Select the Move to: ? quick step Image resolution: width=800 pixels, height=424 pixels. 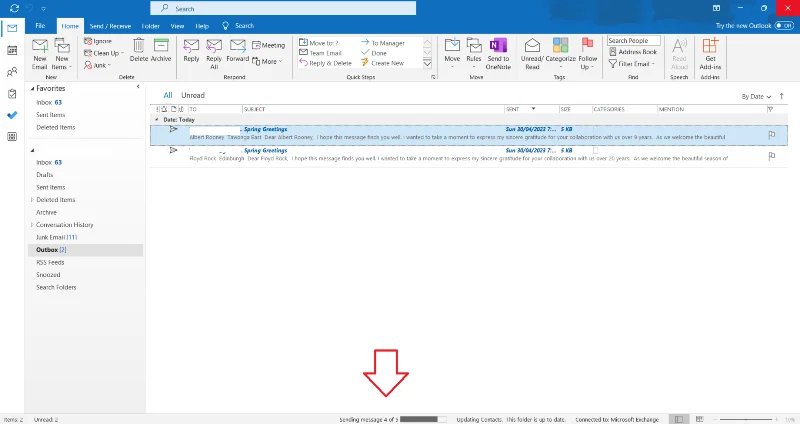(x=318, y=43)
